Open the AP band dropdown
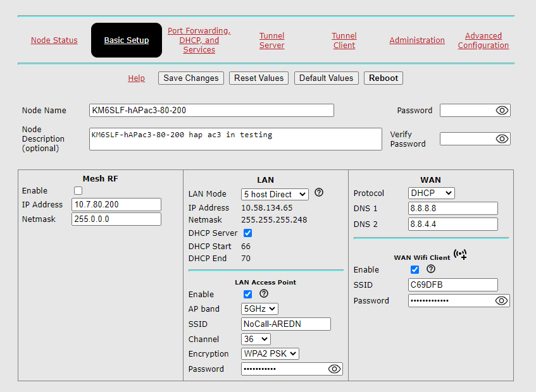 [255, 309]
